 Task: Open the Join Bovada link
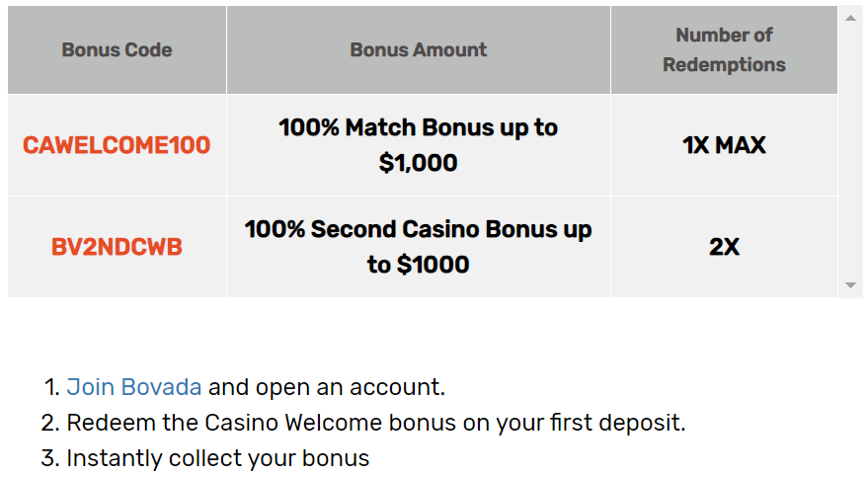pyautogui.click(x=134, y=387)
